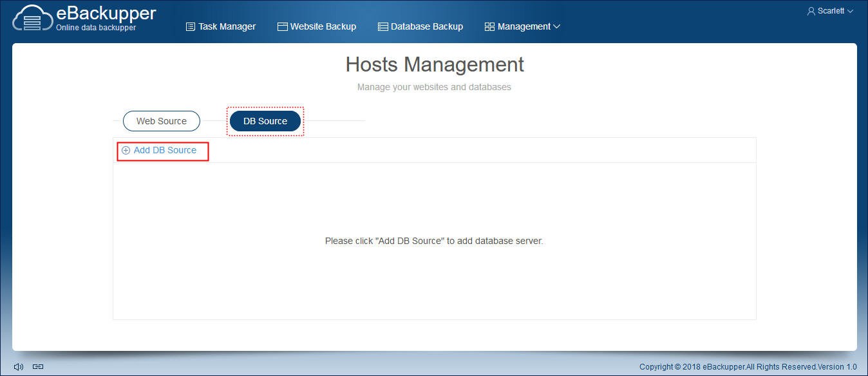Open the Scarlett user account menu
868x376 pixels.
pos(830,11)
